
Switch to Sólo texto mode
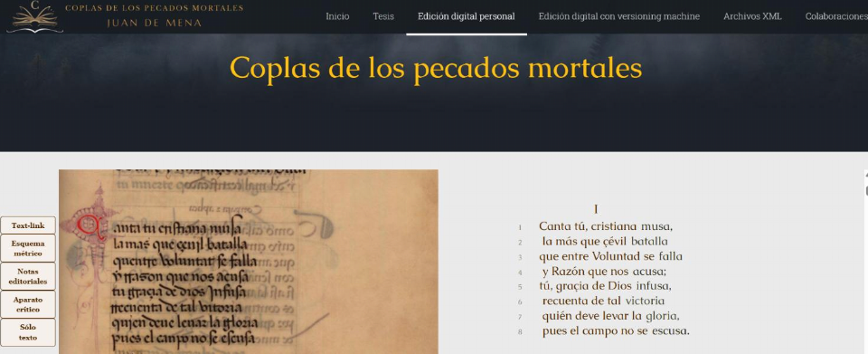pos(28,332)
